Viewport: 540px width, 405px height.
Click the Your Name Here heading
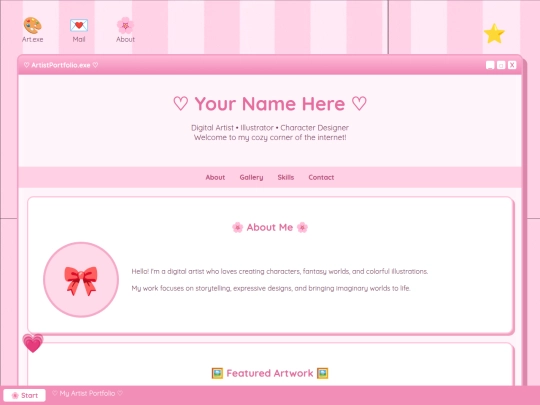[x=270, y=104]
